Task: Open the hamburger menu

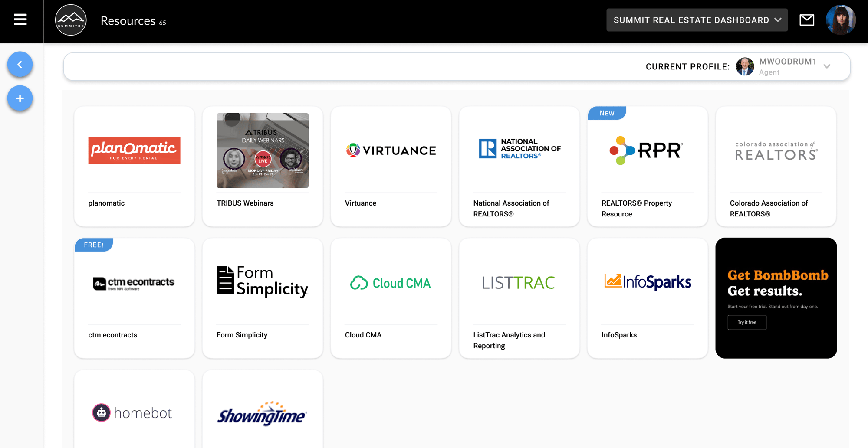Action: click(x=20, y=20)
